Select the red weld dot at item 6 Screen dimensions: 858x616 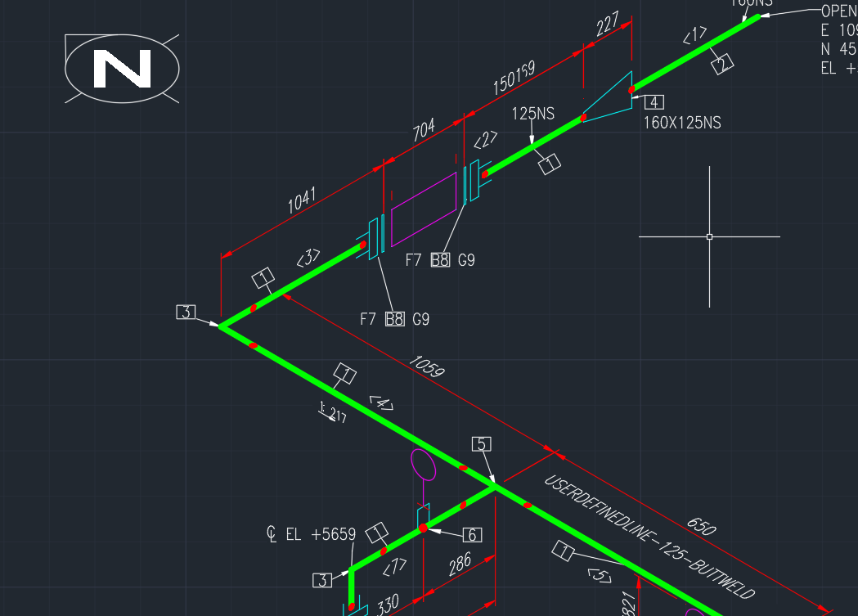pos(423,528)
